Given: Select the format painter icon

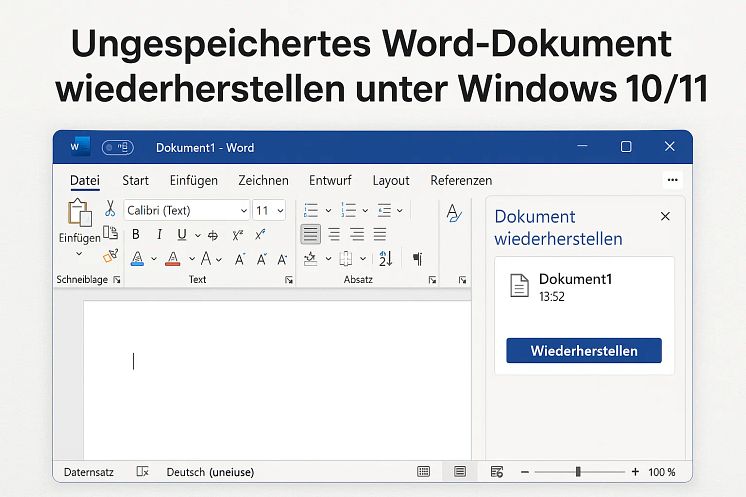Looking at the screenshot, I should (x=110, y=256).
